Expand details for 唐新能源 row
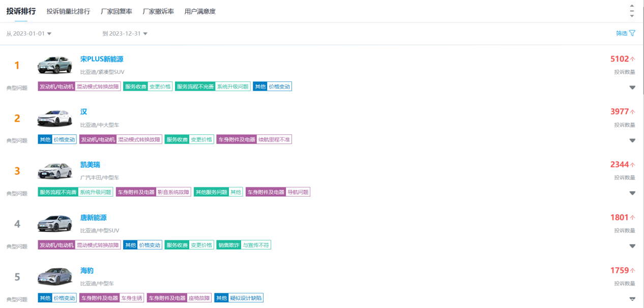This screenshot has width=644, height=308. pos(632,246)
